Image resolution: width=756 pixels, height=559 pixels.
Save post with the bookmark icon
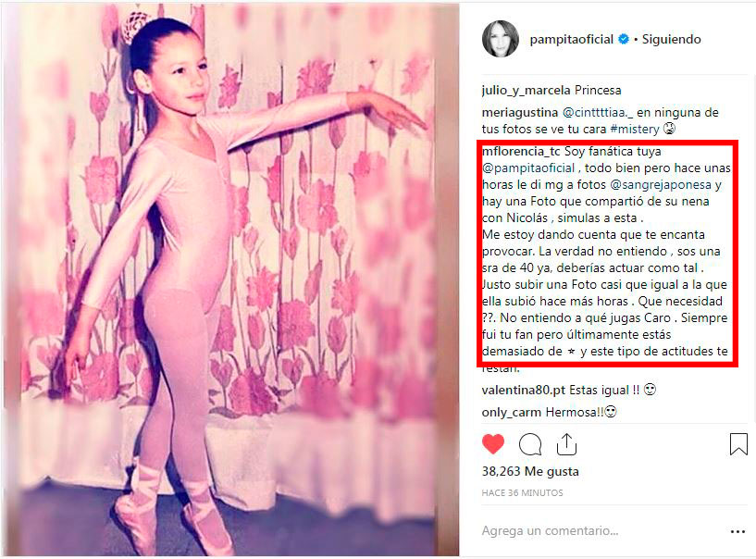point(738,444)
